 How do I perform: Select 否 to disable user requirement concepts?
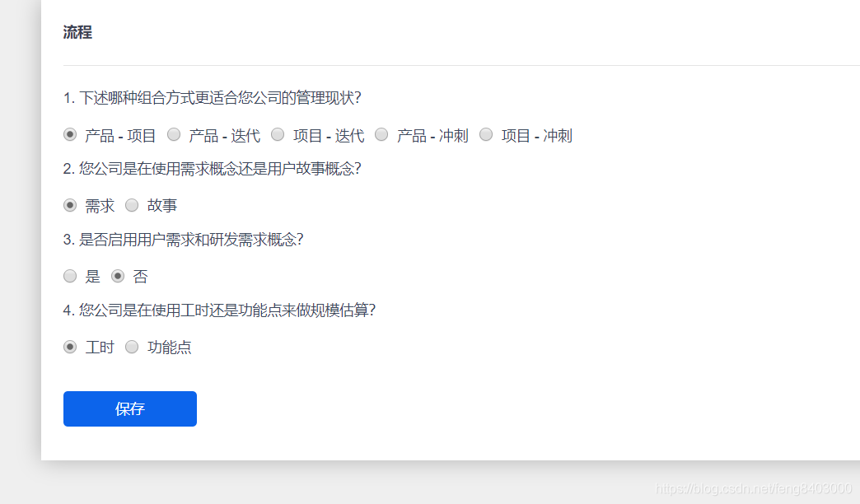coord(118,276)
